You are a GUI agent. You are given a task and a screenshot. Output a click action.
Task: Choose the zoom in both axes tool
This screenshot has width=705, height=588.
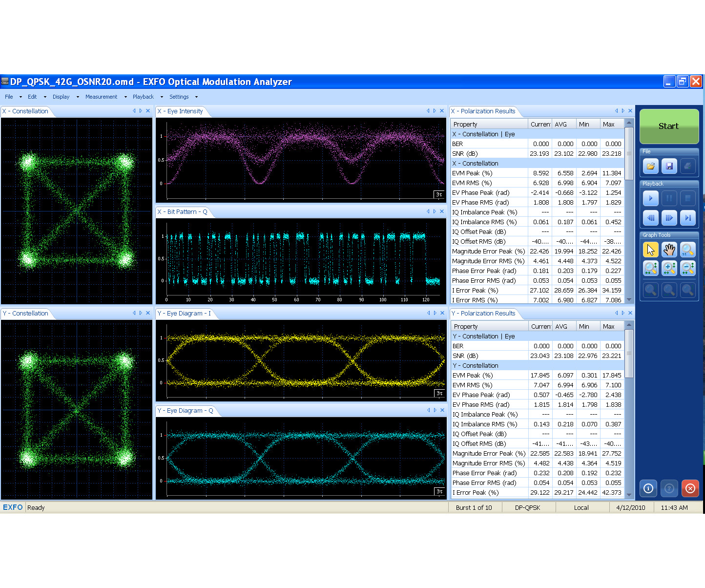pyautogui.click(x=669, y=268)
